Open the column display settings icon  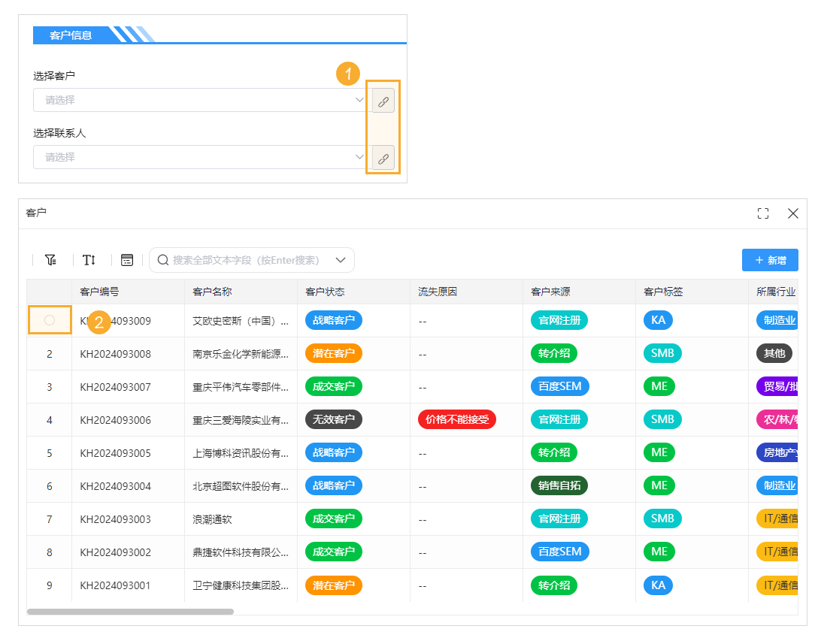click(126, 259)
